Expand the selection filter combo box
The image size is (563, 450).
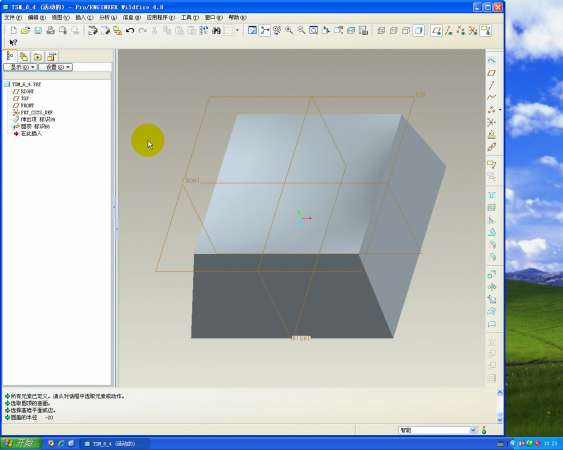438,430
